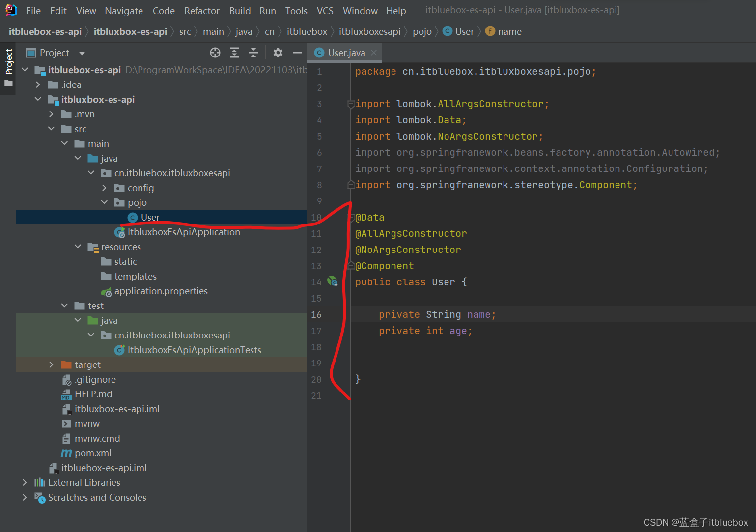Select static folder in resources
This screenshot has width=756, height=532.
click(126, 261)
